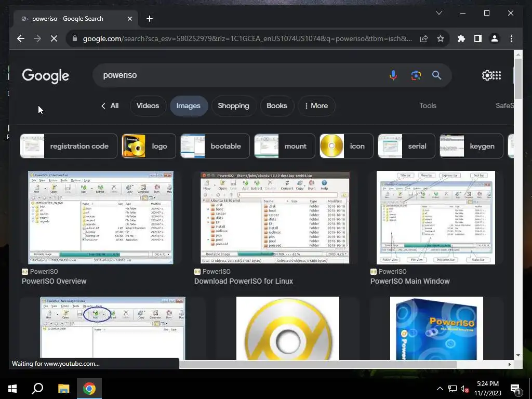
Task: Click the horizontal scrollbar right arrow
Action: [x=509, y=364]
